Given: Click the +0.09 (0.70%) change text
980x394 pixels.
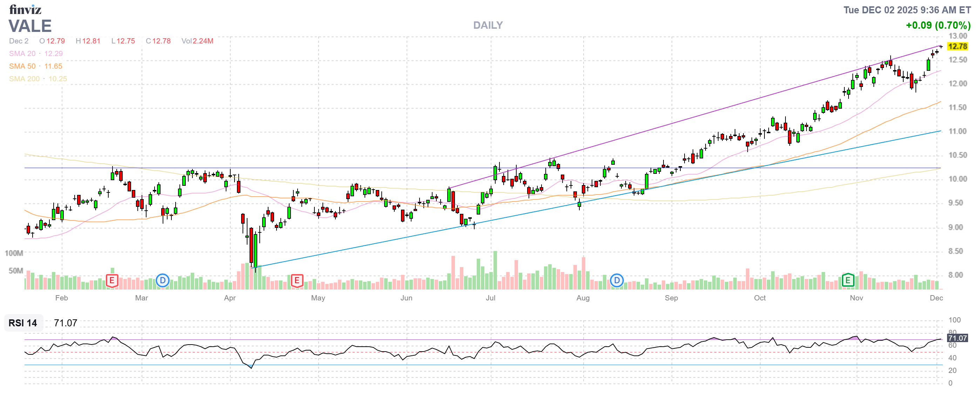Looking at the screenshot, I should pos(938,25).
